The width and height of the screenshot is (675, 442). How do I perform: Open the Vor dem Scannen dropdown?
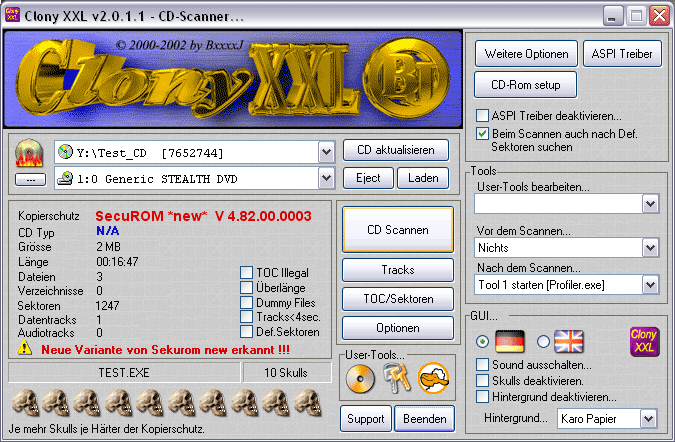[x=650, y=248]
